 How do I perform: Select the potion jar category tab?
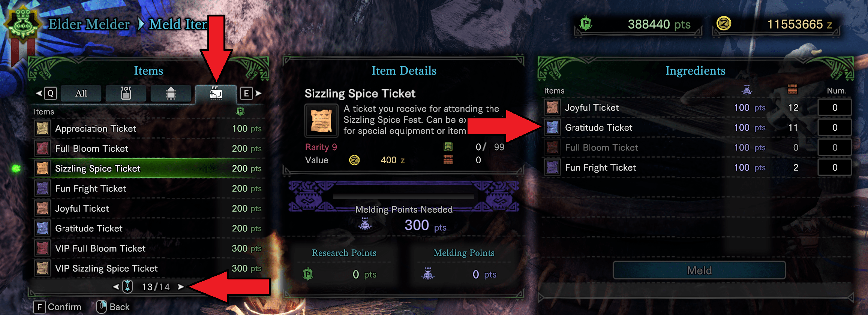[x=126, y=93]
